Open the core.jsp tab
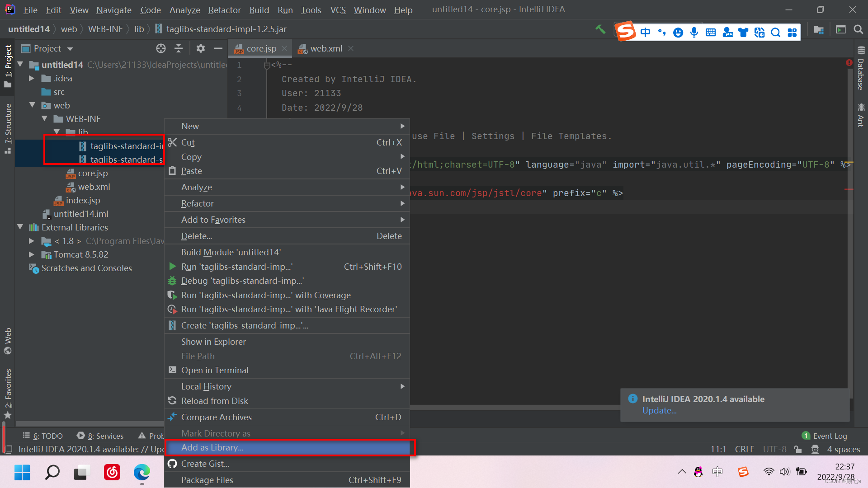Screen dimensions: 868x488 [260, 48]
